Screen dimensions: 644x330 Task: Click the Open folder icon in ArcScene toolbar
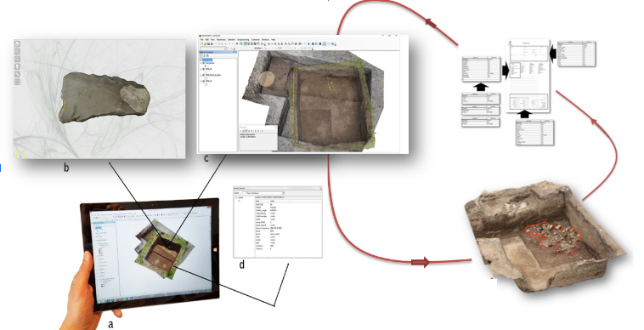[x=205, y=44]
